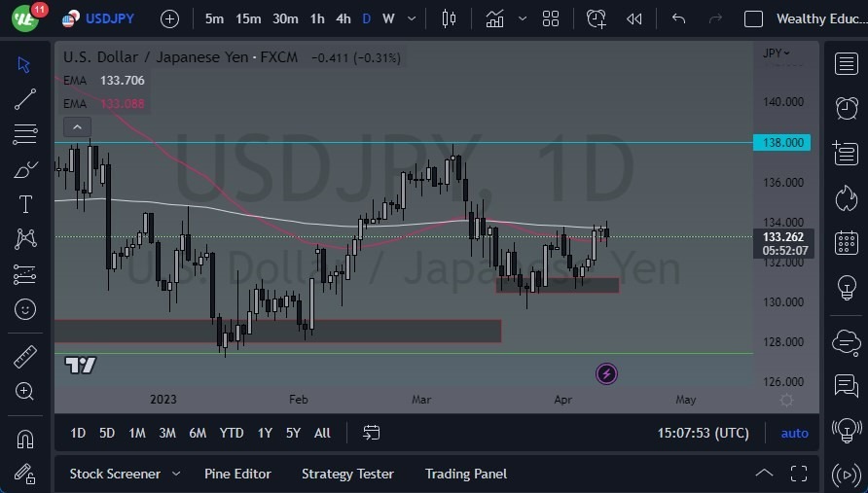
Task: Switch to 1h timeframe
Action: 317,18
